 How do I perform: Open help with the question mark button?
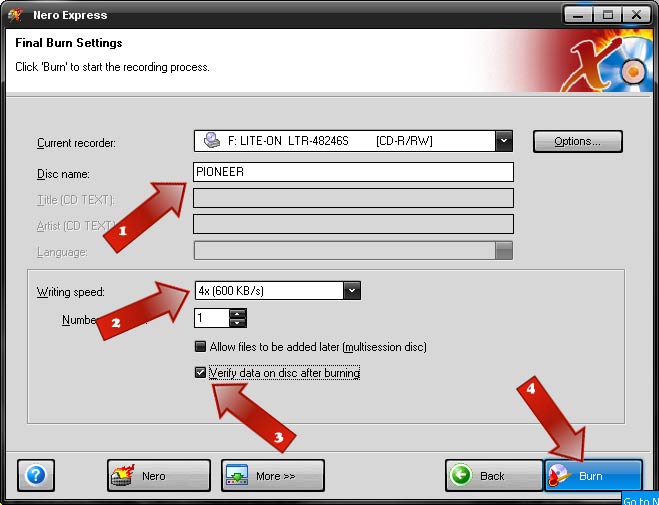pyautogui.click(x=36, y=475)
